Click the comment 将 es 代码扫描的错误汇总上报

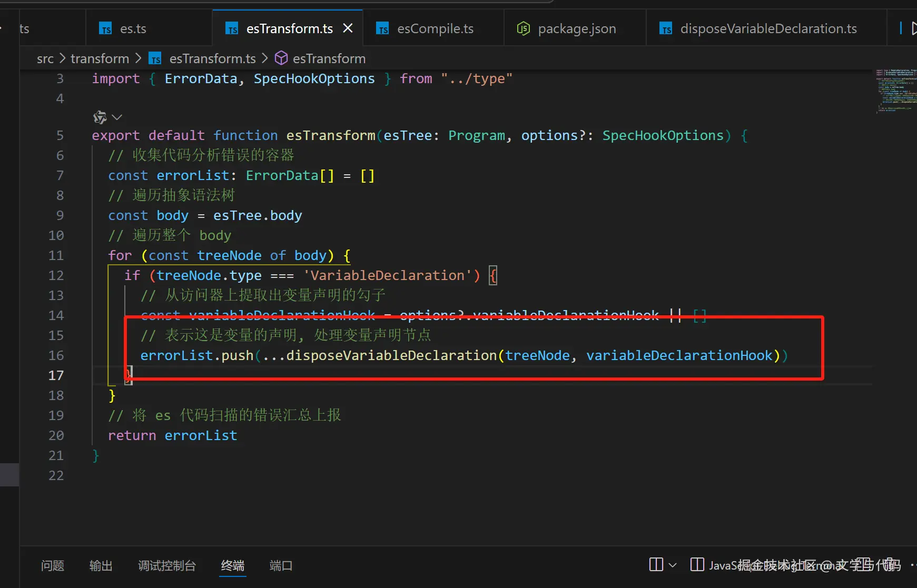225,415
